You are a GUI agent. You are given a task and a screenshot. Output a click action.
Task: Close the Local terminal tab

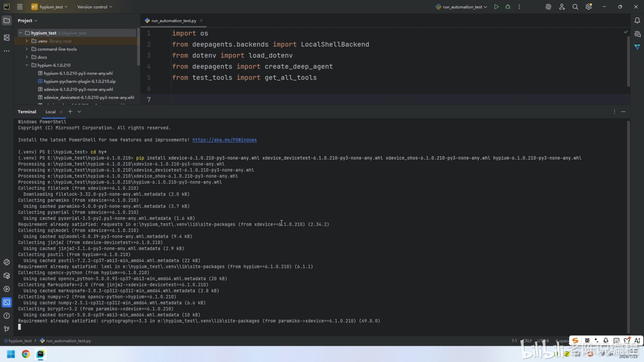[61, 112]
